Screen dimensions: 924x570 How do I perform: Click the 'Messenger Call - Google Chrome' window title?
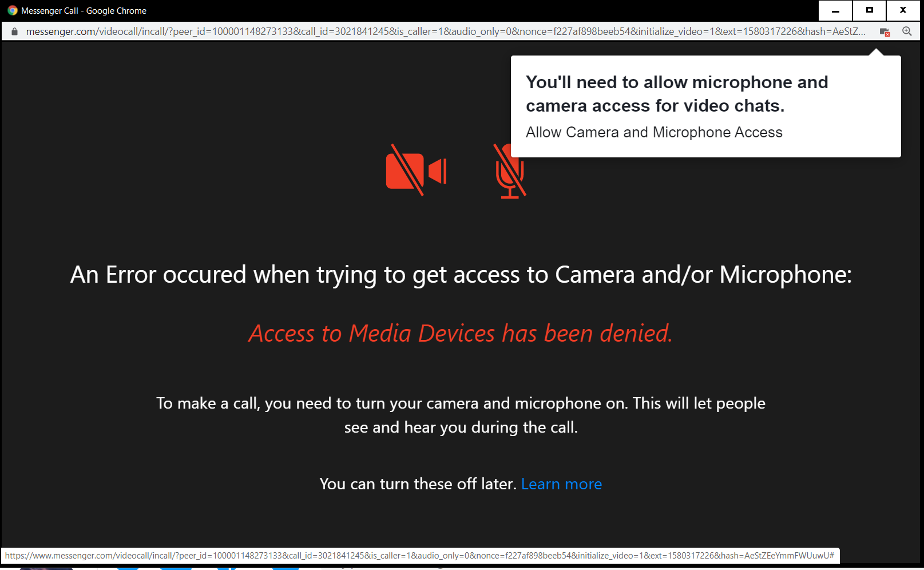84,11
